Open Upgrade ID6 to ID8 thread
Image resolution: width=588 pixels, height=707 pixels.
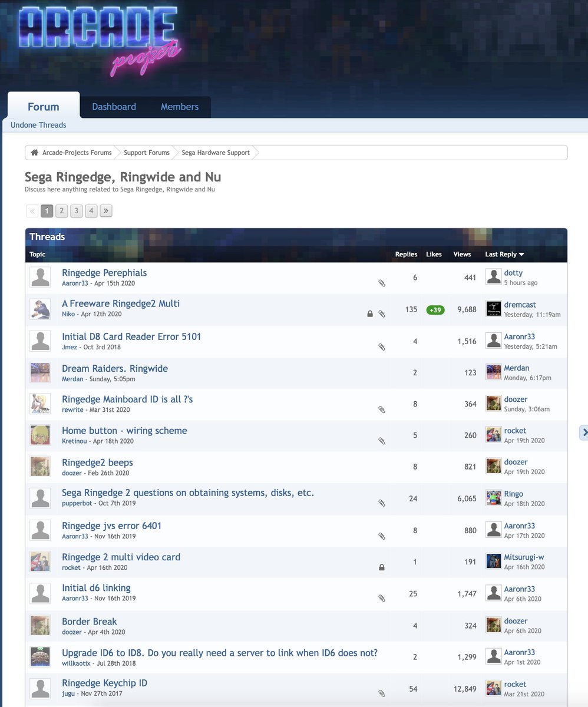click(220, 653)
